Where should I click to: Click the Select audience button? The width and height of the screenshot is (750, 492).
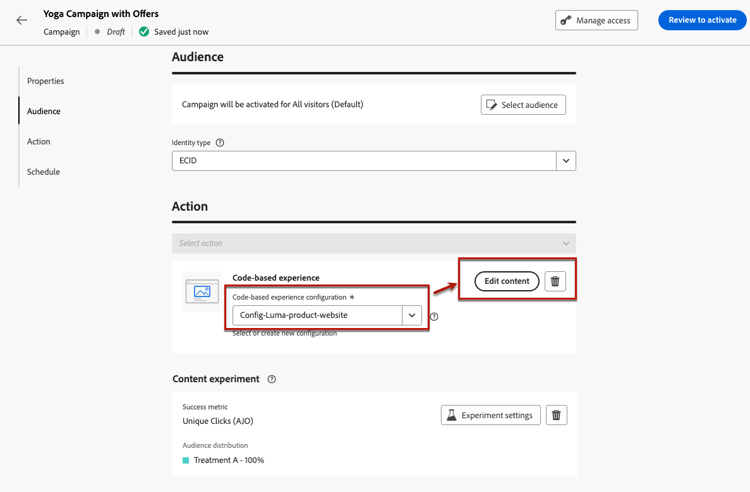coord(523,105)
